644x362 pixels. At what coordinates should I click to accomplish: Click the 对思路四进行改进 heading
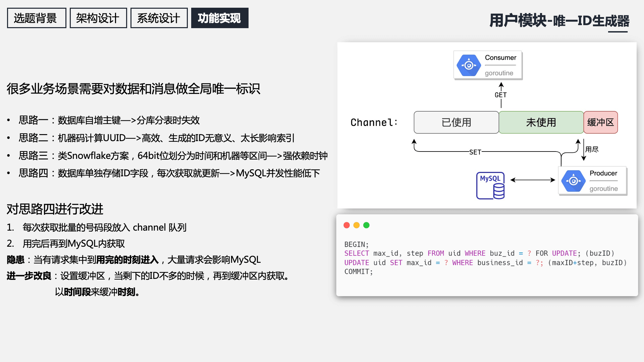click(55, 209)
